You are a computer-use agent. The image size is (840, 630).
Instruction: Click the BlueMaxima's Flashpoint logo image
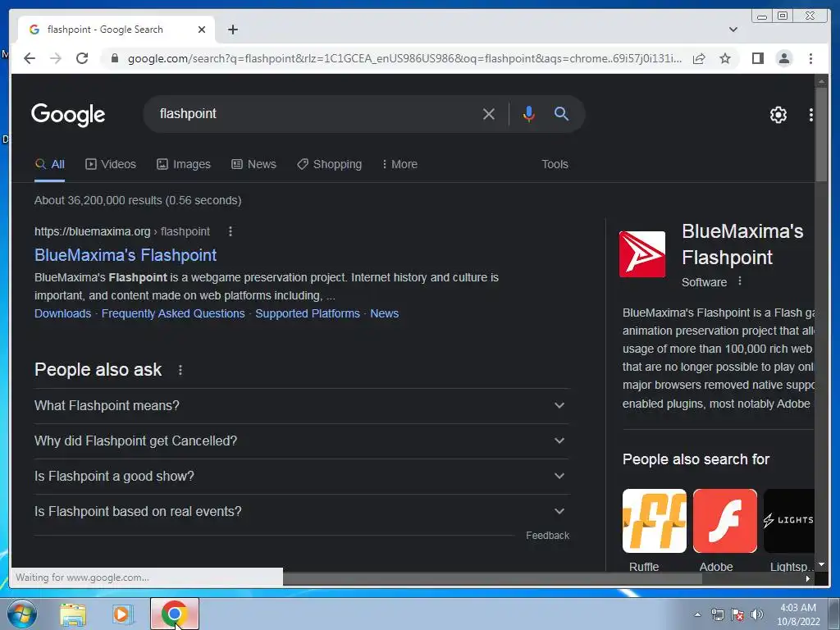(x=641, y=254)
